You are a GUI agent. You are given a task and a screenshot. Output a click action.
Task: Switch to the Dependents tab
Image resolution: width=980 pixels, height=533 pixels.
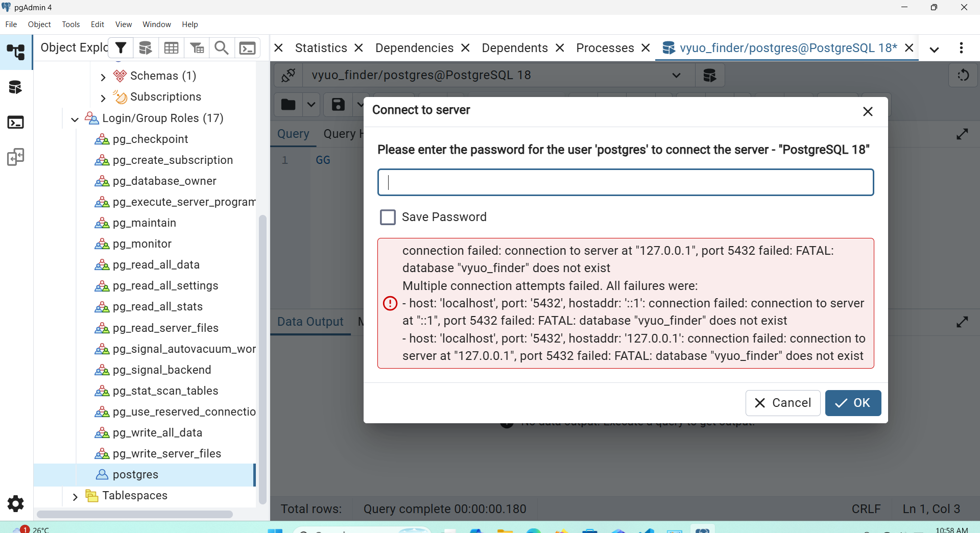[x=515, y=48]
